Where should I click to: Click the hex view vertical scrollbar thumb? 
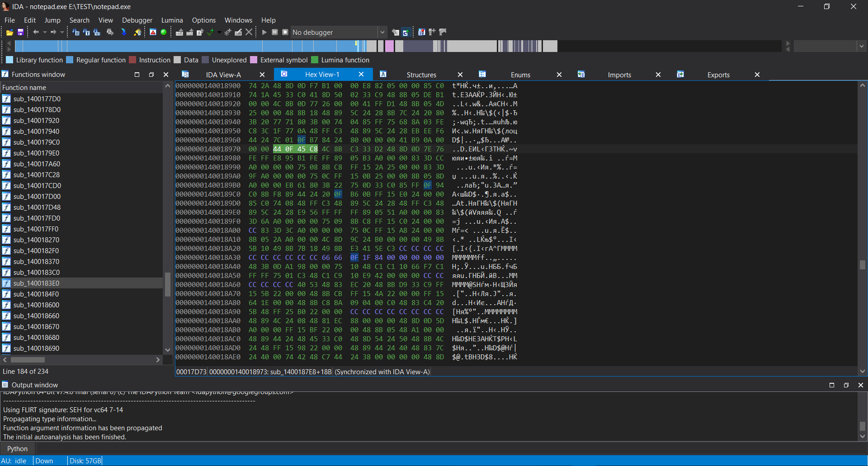point(862,265)
